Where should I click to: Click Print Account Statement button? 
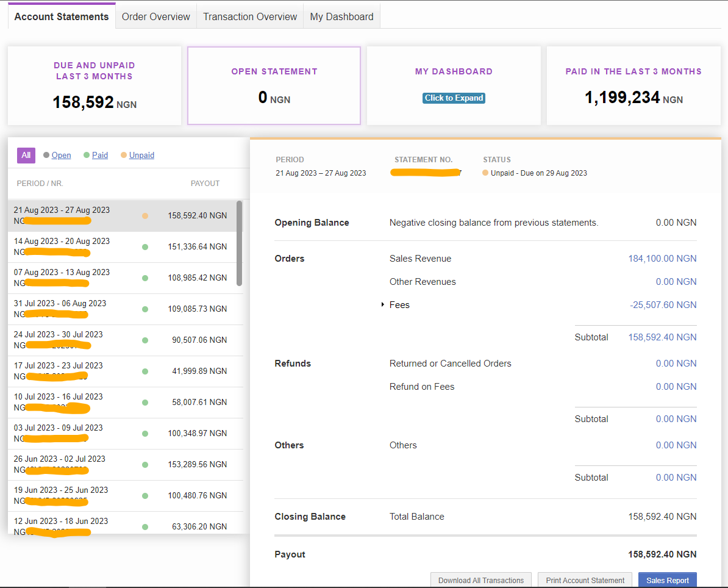585,580
